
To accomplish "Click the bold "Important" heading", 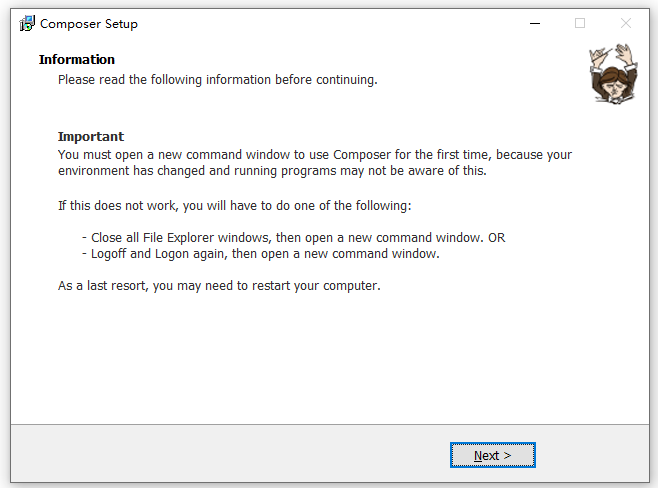I will (x=91, y=136).
